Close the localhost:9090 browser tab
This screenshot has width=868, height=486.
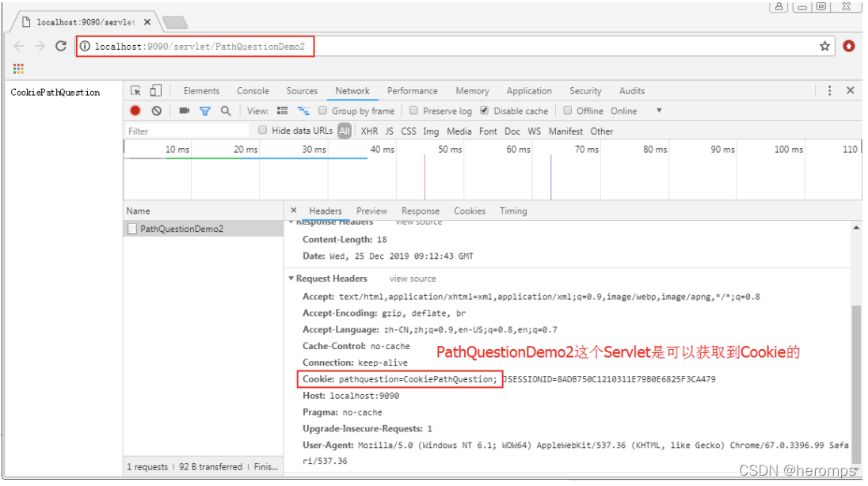[147, 22]
